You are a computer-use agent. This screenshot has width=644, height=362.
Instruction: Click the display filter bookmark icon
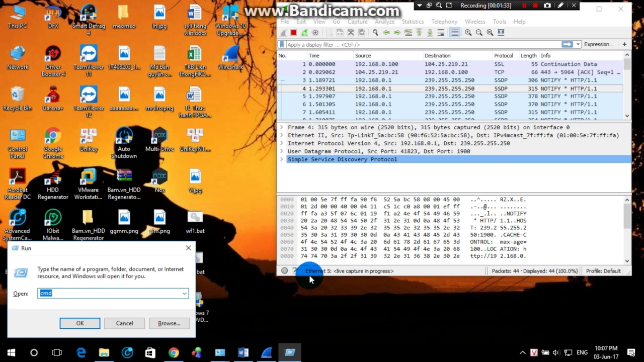coord(282,45)
